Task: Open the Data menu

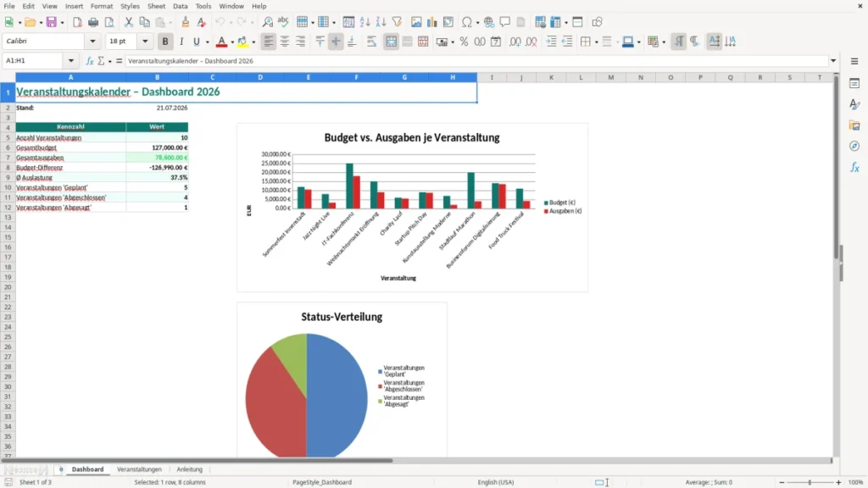Action: [181, 6]
